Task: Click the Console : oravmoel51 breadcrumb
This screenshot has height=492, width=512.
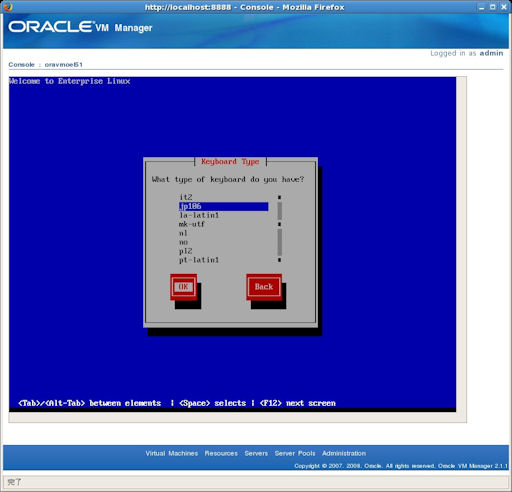Action: 45,65
